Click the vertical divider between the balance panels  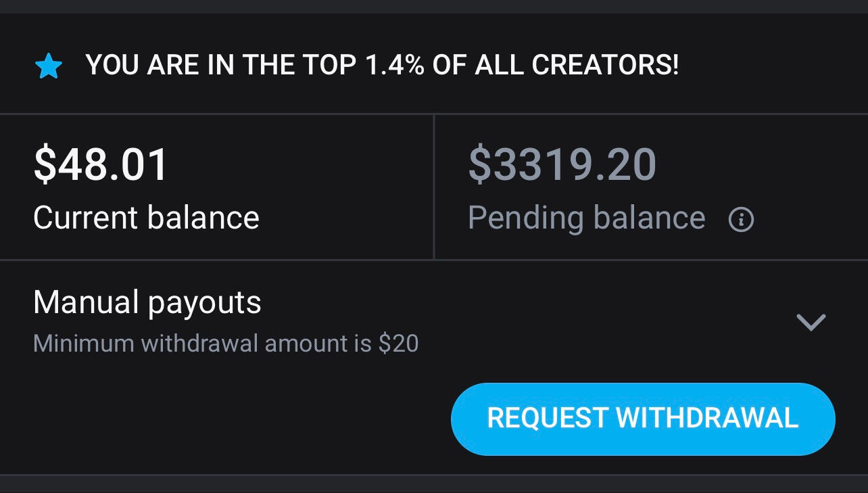tap(433, 187)
